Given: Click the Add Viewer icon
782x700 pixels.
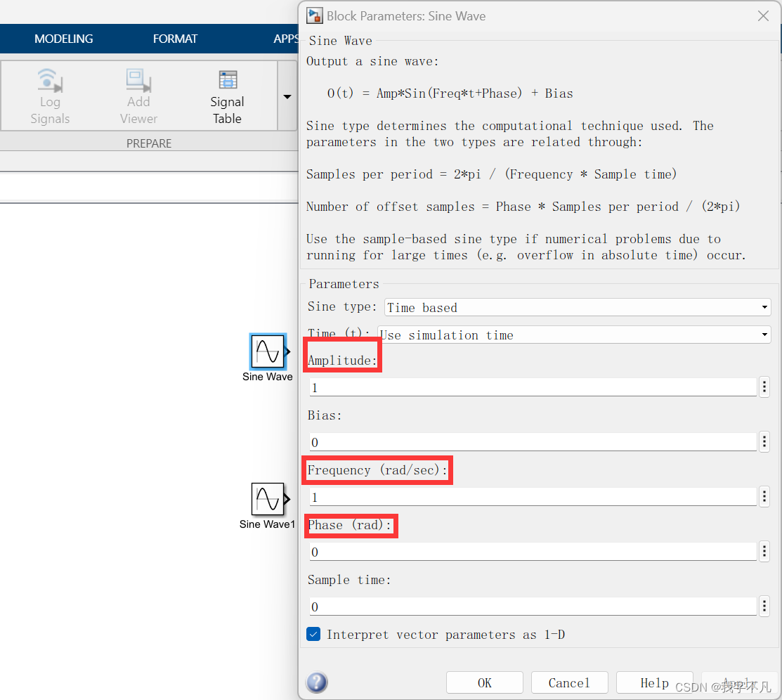Looking at the screenshot, I should (138, 80).
